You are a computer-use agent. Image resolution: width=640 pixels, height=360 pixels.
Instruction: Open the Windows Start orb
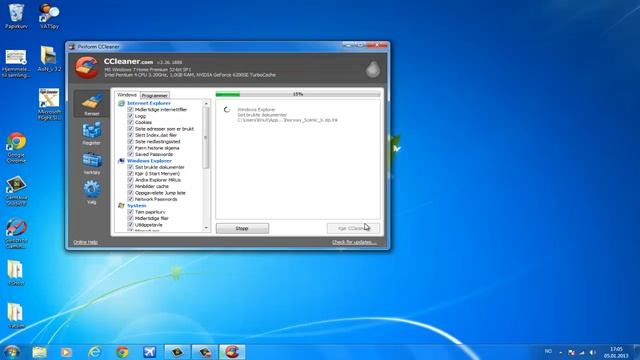point(11,352)
